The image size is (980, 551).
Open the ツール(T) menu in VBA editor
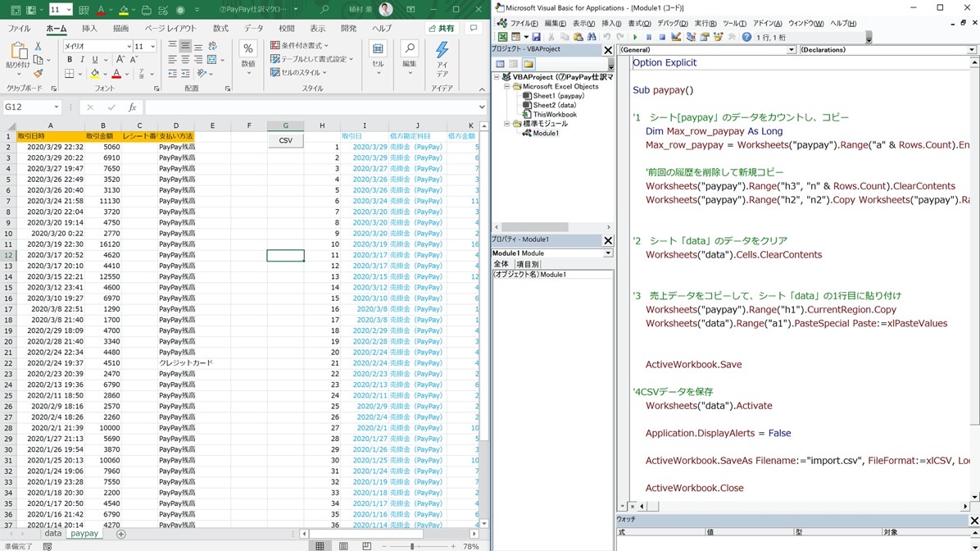tap(734, 23)
